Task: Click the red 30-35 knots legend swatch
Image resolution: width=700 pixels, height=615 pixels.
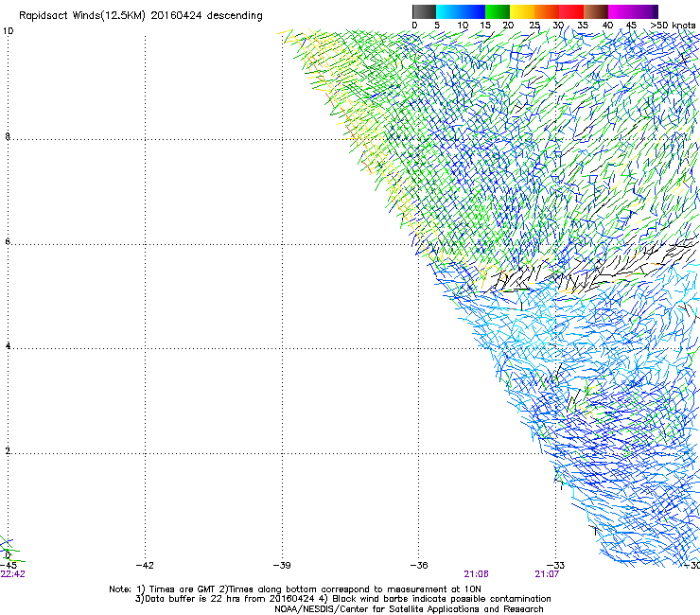Action: [x=571, y=11]
